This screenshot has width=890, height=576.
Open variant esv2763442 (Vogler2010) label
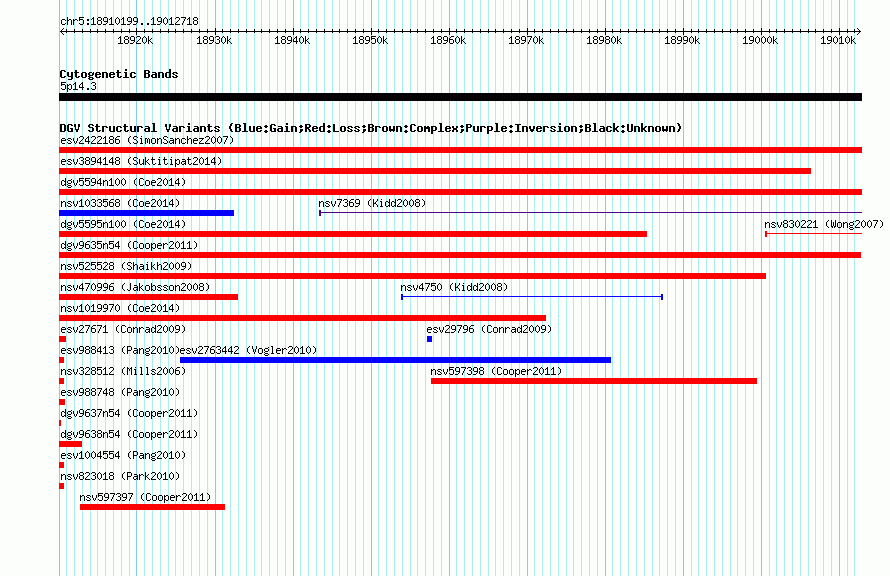pyautogui.click(x=249, y=350)
